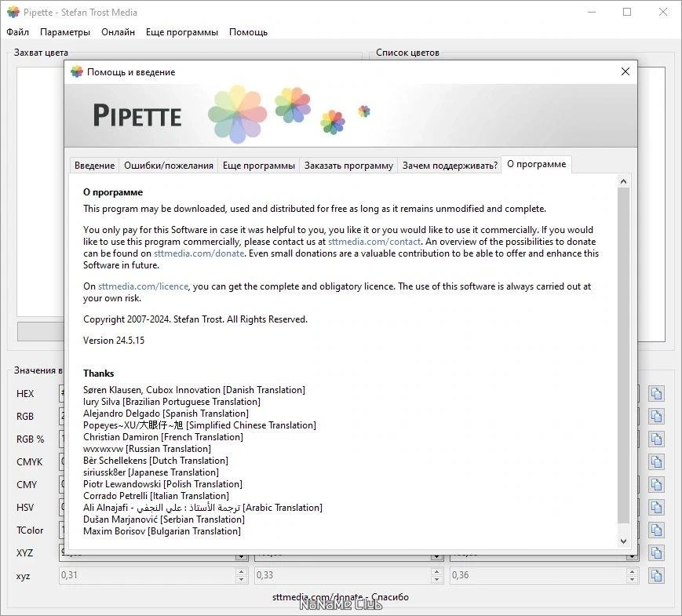Copy the HEX value with its copy icon
Image resolution: width=682 pixels, height=616 pixels.
pyautogui.click(x=656, y=393)
